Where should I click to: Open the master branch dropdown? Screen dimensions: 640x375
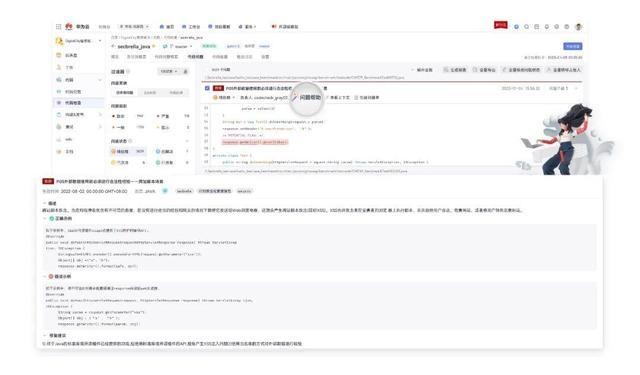coord(181,47)
